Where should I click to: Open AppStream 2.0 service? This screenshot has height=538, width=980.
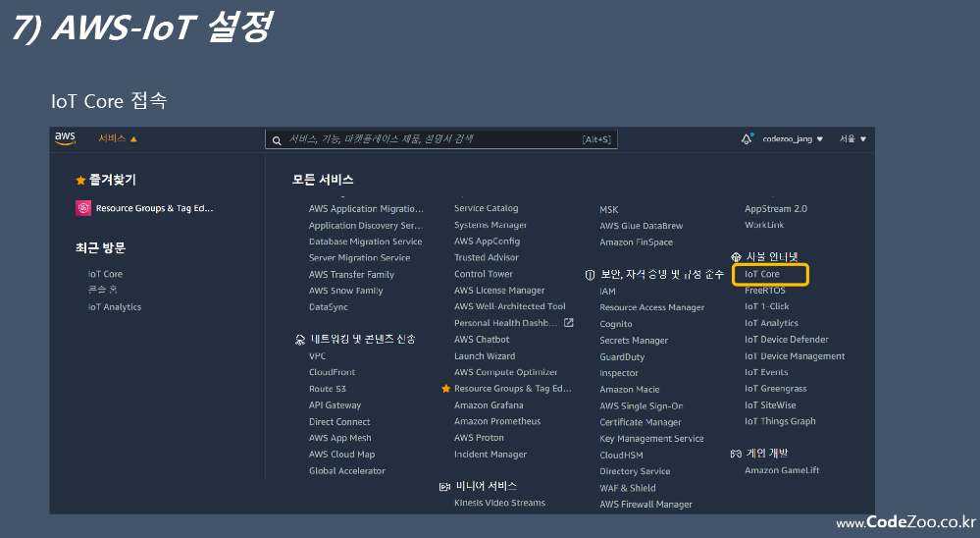[x=776, y=209]
